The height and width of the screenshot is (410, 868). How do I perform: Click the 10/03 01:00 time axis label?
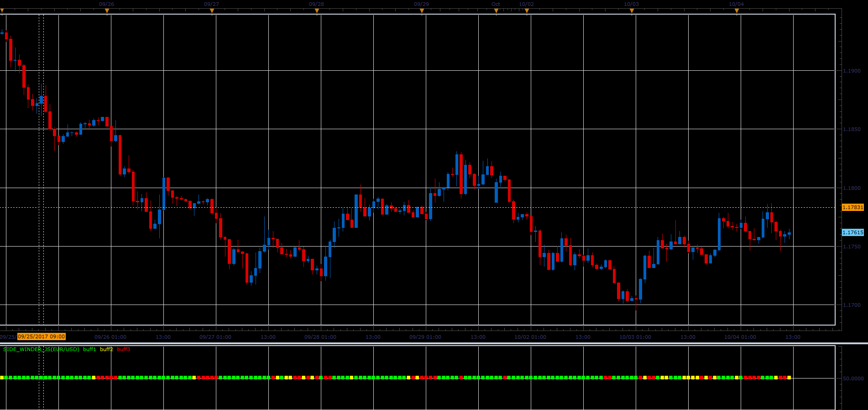click(635, 337)
